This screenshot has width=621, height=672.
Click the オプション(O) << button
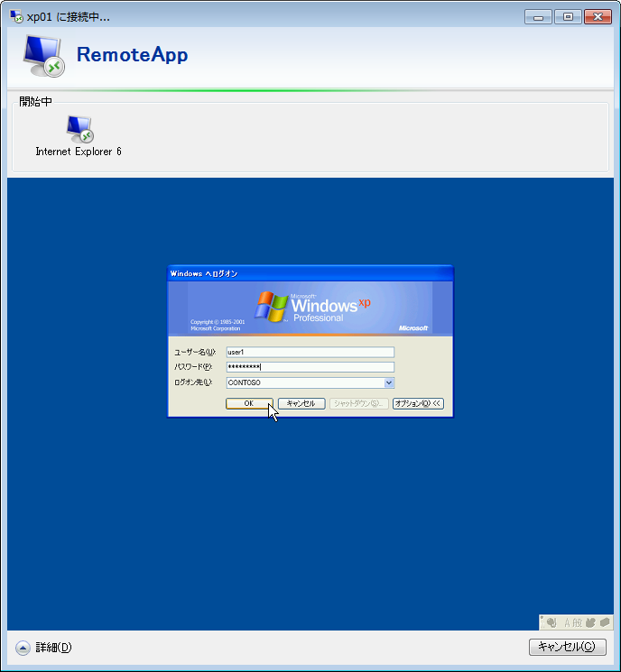[418, 403]
